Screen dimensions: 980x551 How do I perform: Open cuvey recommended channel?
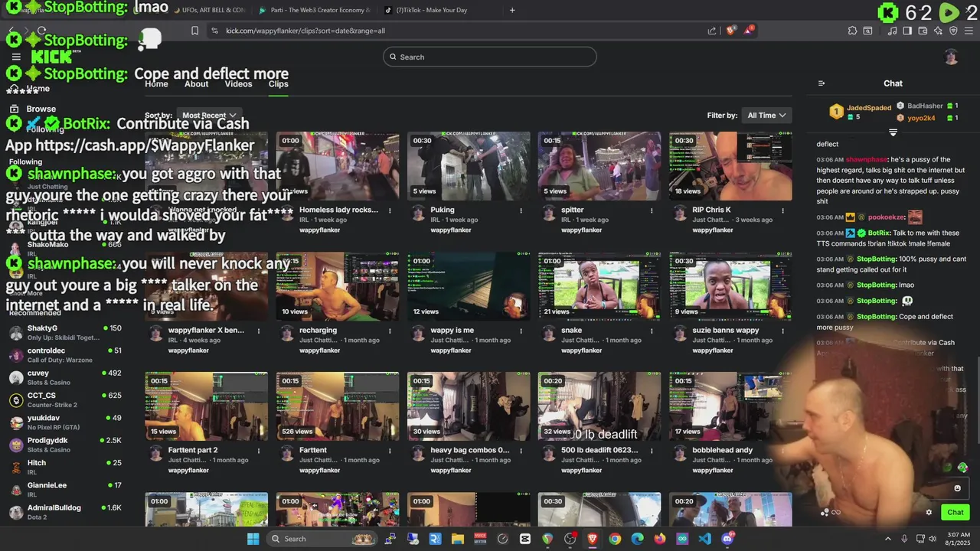point(65,377)
